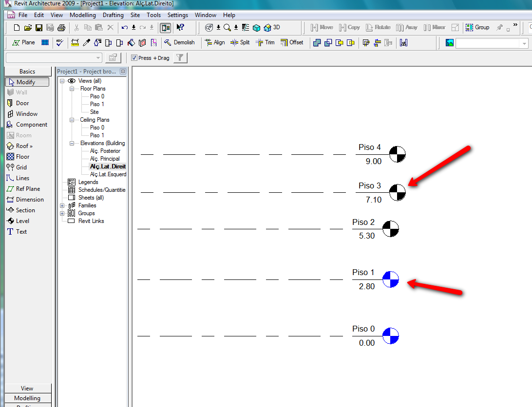
Task: Select the Split tool
Action: click(240, 42)
